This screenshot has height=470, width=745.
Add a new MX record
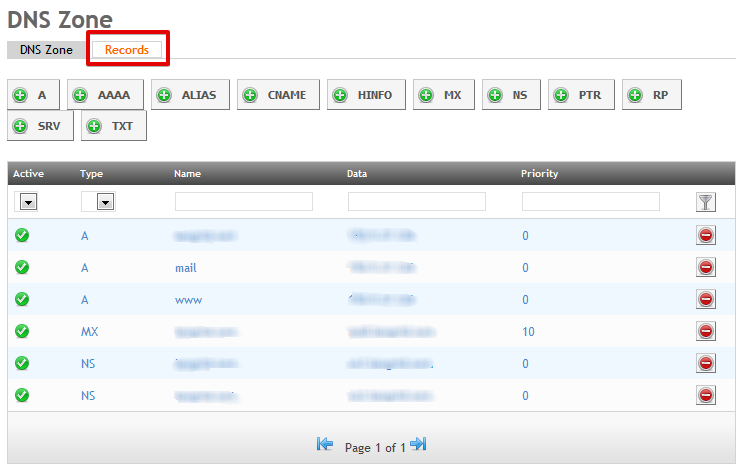444,95
